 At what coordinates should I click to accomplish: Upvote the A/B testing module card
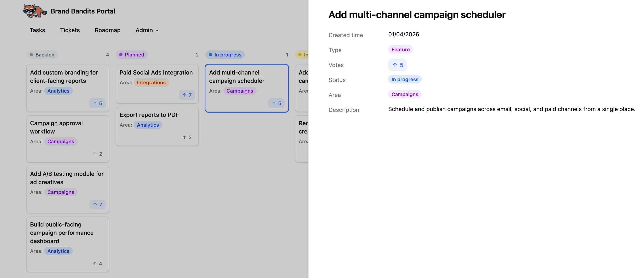(97, 204)
